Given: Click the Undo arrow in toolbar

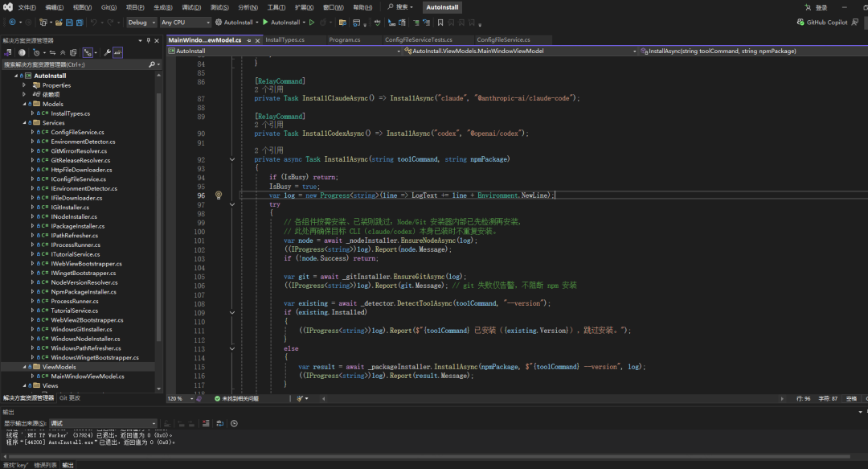Looking at the screenshot, I should point(93,23).
